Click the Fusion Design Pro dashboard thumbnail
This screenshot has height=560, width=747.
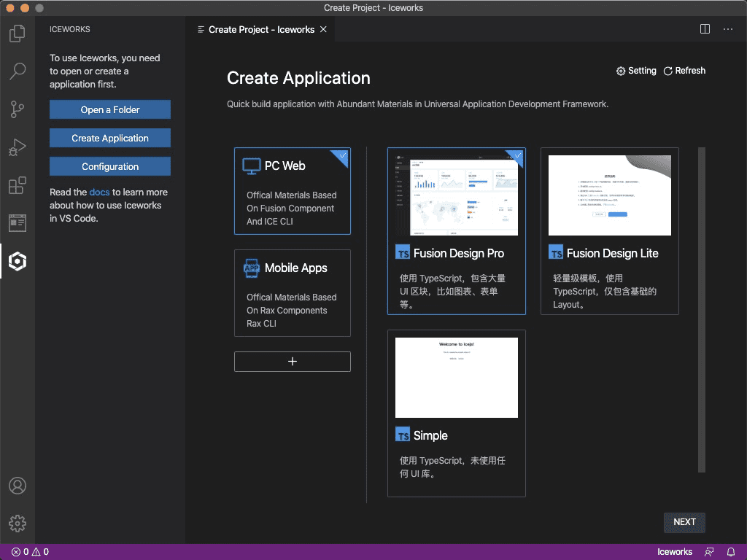457,195
